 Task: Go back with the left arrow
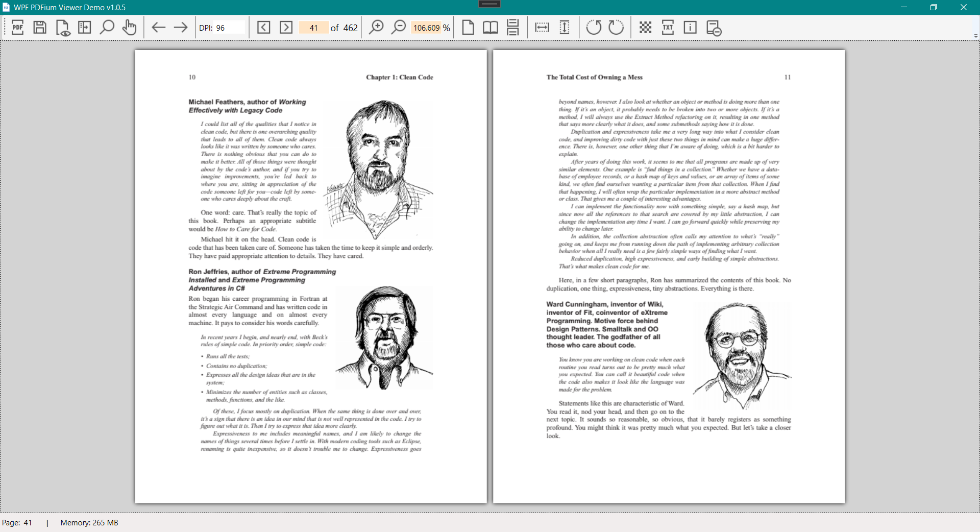[x=159, y=27]
